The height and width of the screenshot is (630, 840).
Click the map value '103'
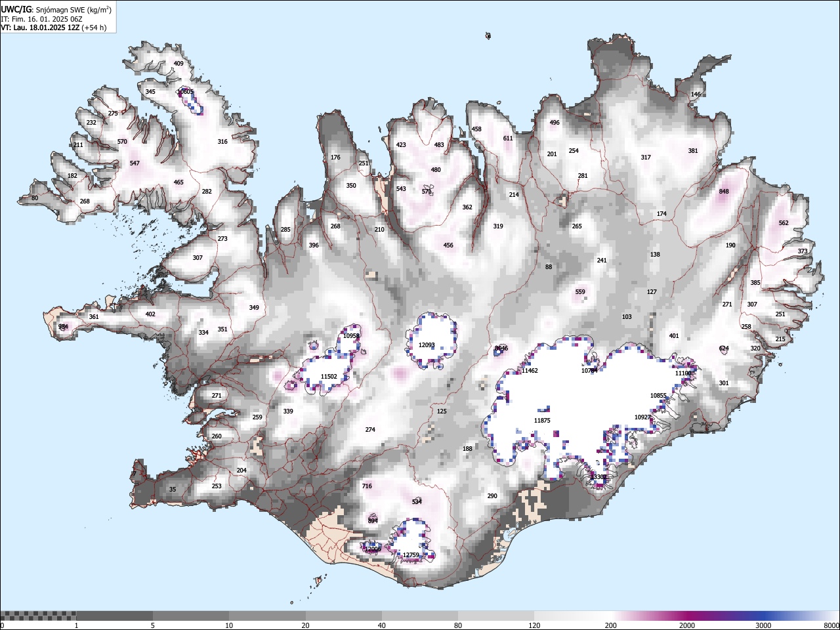click(x=627, y=317)
